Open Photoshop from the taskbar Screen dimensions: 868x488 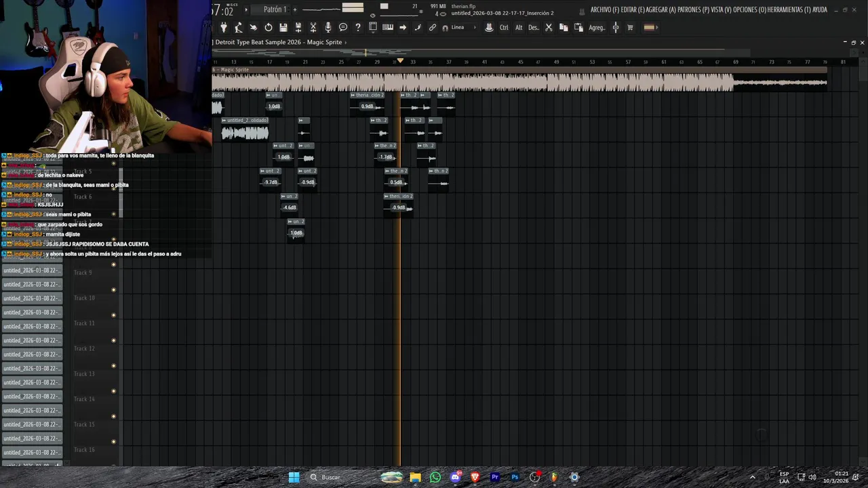pyautogui.click(x=515, y=477)
